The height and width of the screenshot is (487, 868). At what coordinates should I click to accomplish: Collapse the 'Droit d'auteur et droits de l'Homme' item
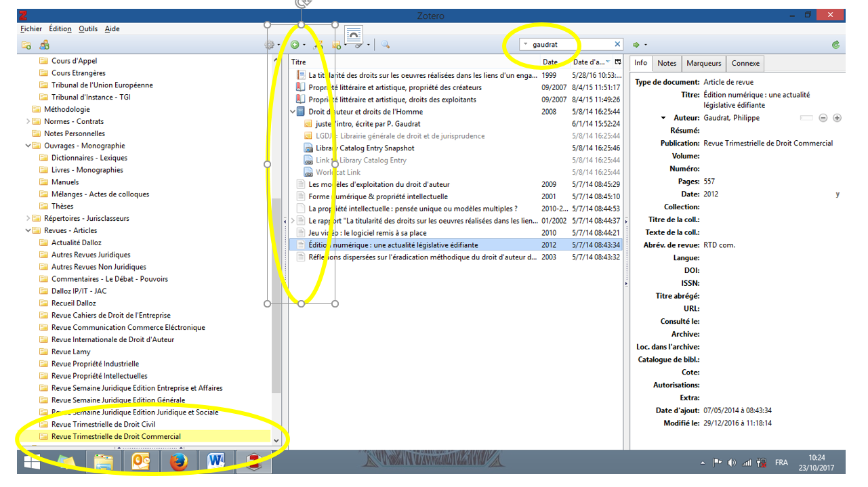tap(293, 112)
